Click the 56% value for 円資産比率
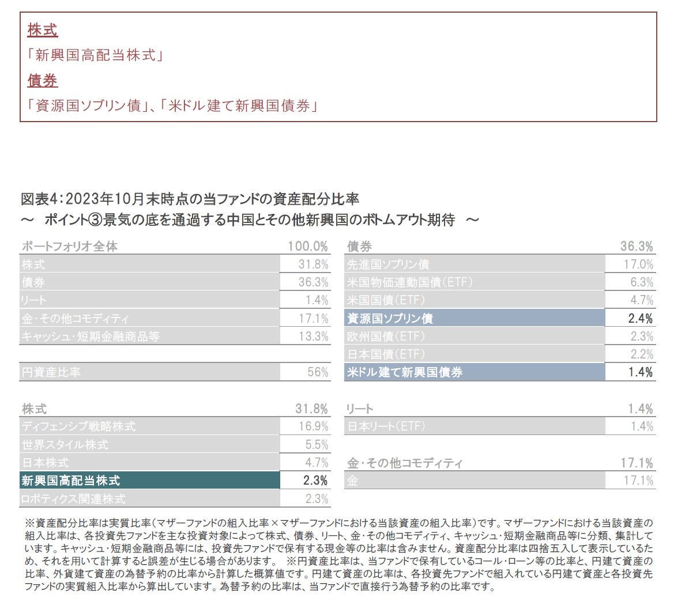Screen dimensions: 700x601 [x=317, y=372]
